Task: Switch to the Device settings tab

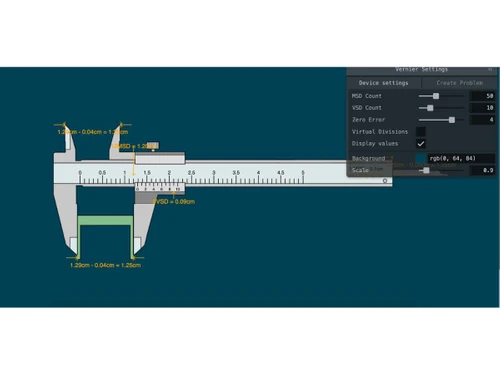Action: click(383, 83)
